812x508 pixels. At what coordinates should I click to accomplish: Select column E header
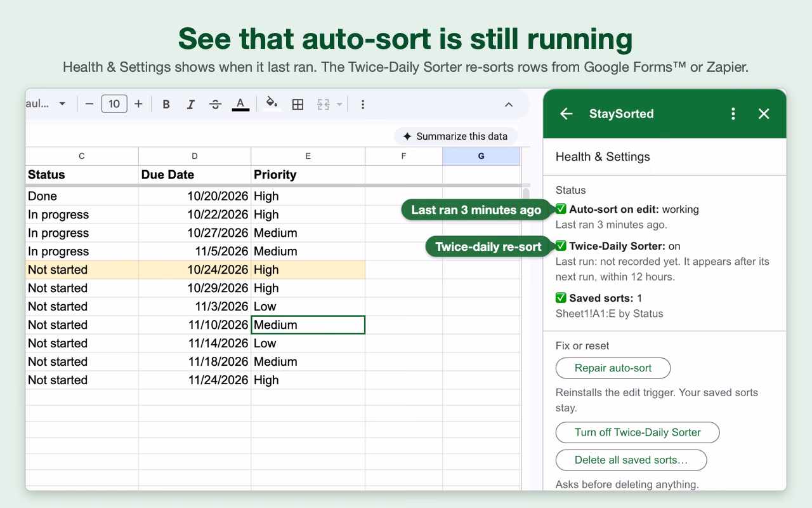(x=308, y=156)
